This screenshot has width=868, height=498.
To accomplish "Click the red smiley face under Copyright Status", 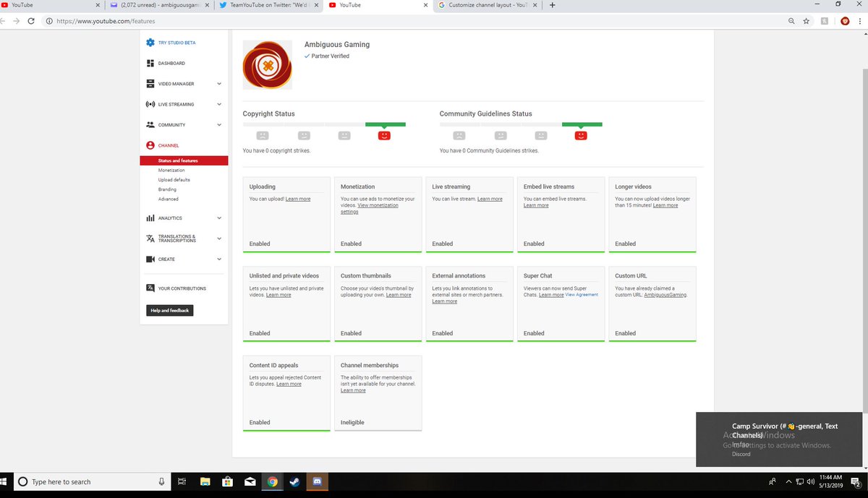I will tap(384, 135).
